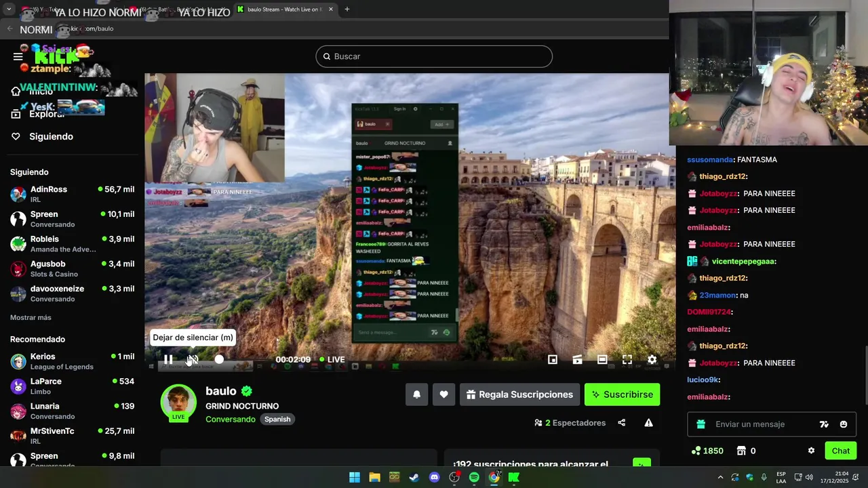Send message with the green Chat button
The width and height of the screenshot is (868, 488).
pos(841,451)
